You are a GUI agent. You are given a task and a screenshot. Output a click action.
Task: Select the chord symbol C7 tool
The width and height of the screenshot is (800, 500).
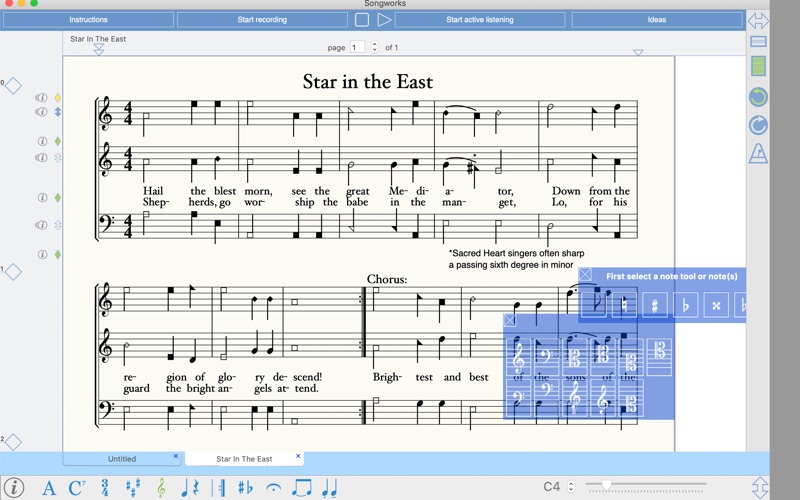click(77, 488)
